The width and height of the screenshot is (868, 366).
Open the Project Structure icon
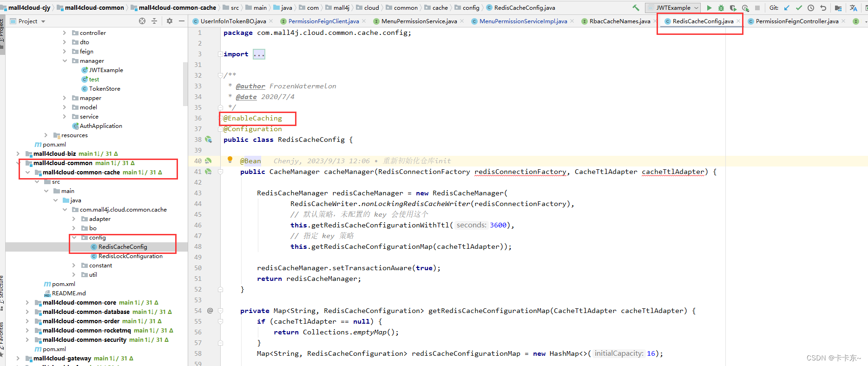point(838,7)
